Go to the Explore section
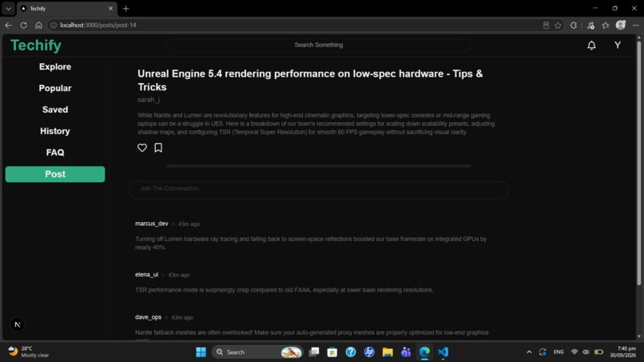 pos(55,66)
